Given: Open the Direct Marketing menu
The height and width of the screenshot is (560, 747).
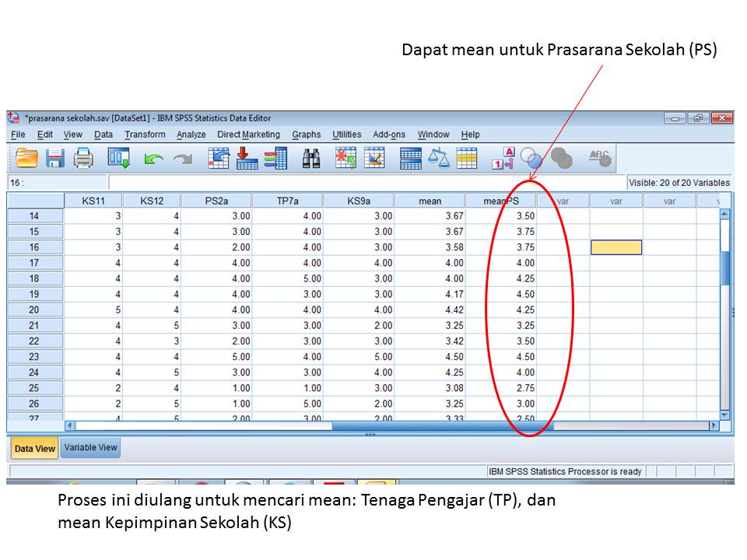Looking at the screenshot, I should click(249, 135).
